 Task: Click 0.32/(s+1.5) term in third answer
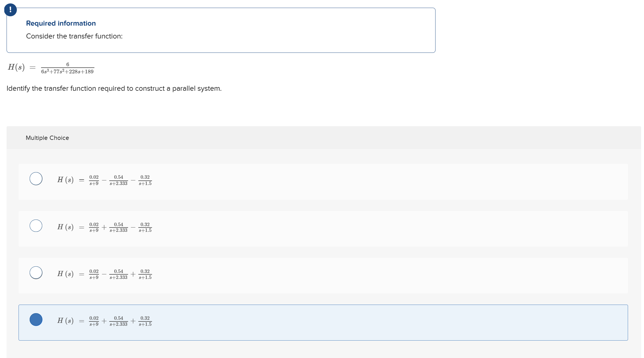click(145, 274)
